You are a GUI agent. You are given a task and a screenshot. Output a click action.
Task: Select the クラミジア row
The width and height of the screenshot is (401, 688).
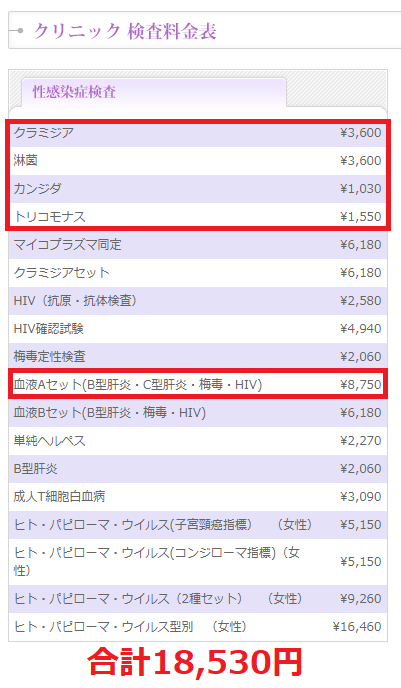tap(198, 133)
